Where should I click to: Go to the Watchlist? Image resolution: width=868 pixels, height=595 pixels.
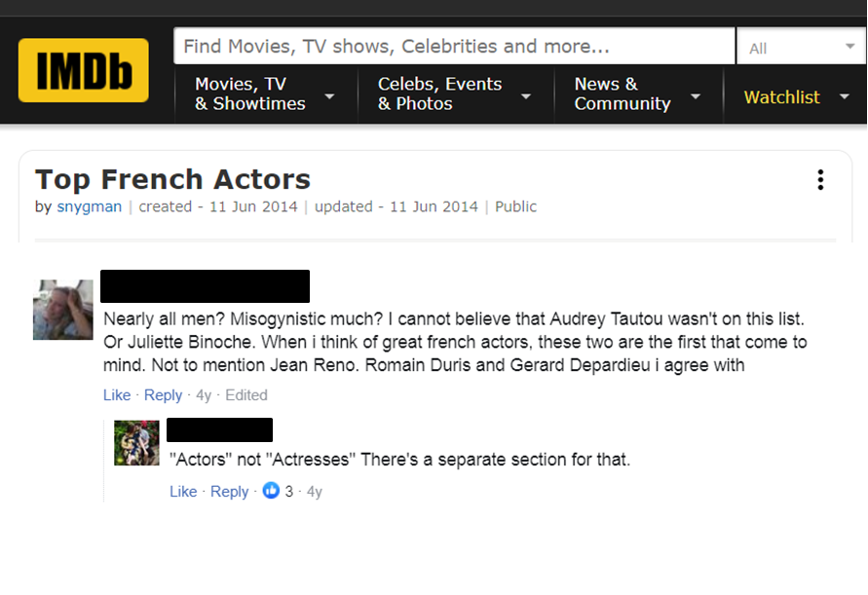click(781, 97)
